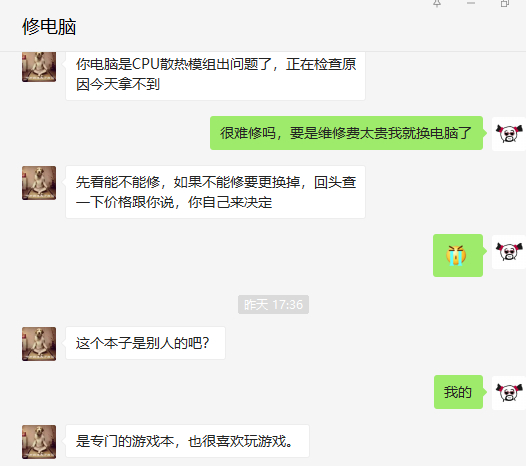Click own avatar next to 很难修吗 message
This screenshot has width=526, height=466.
(509, 134)
